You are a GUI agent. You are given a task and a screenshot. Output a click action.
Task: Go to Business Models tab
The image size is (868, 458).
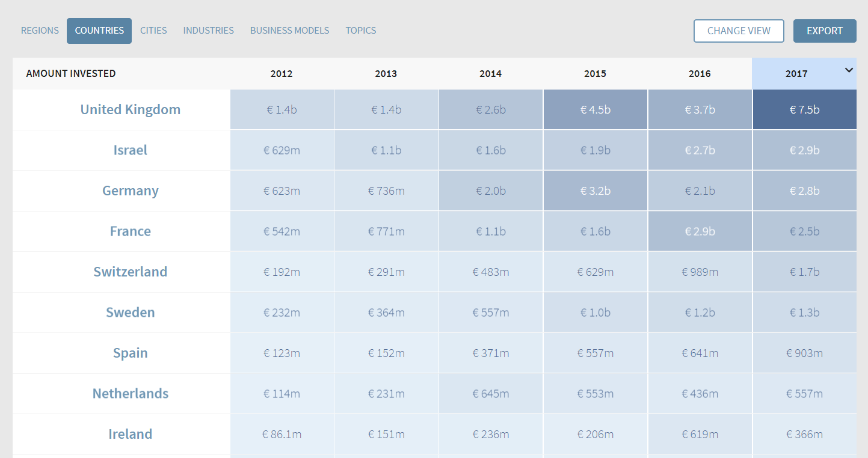coord(289,31)
